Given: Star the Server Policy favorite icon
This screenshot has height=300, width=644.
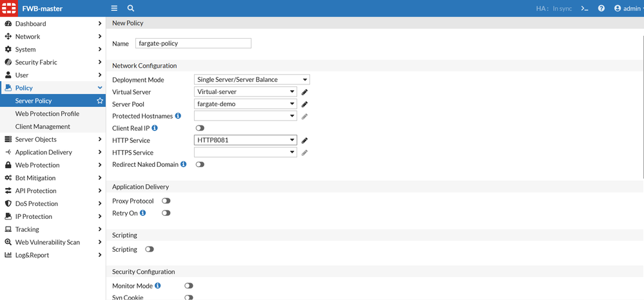Looking at the screenshot, I should [100, 101].
